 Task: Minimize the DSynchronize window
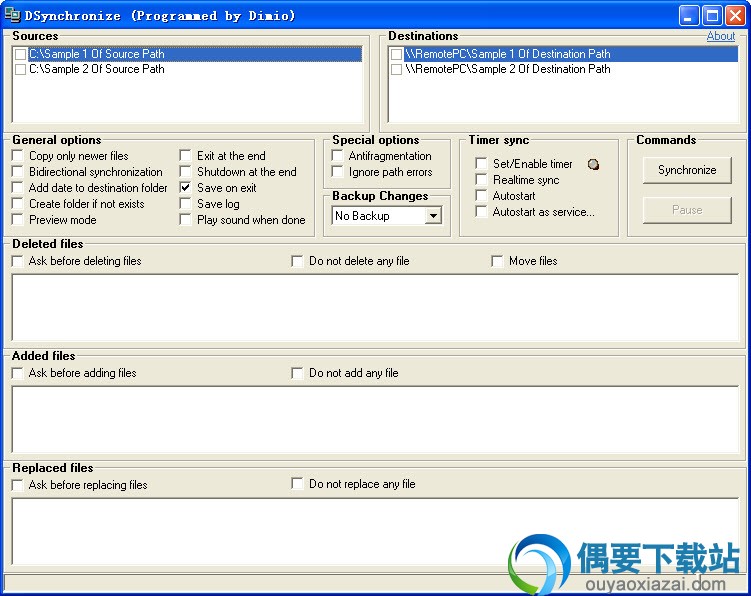689,16
